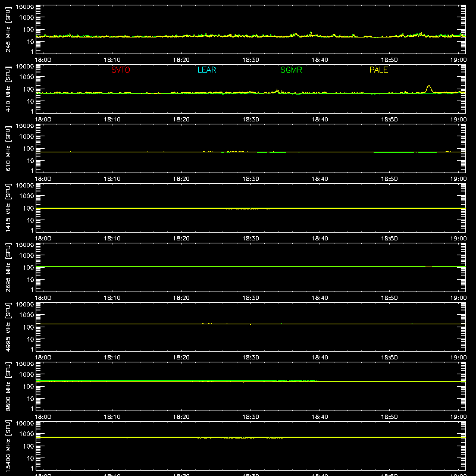The height and width of the screenshot is (476, 476).
Task: Click the small 18:34 bump in the 410 MHz plot
Action: tap(277, 90)
